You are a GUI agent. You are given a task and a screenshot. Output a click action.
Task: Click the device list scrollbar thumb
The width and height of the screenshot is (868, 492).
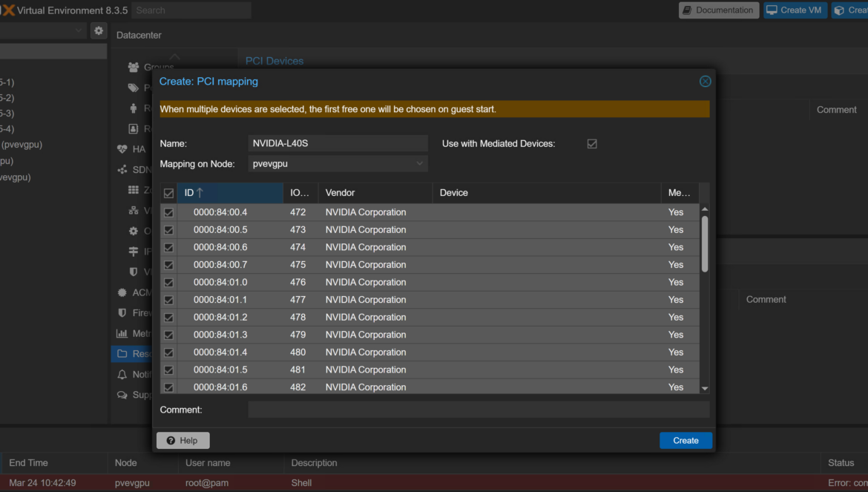(x=705, y=243)
